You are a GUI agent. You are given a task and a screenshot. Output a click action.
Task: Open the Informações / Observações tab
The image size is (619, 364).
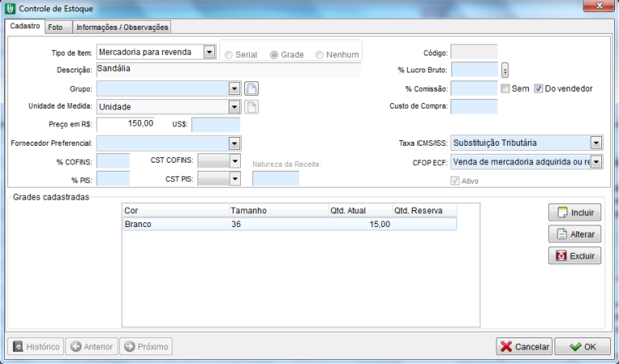point(121,27)
